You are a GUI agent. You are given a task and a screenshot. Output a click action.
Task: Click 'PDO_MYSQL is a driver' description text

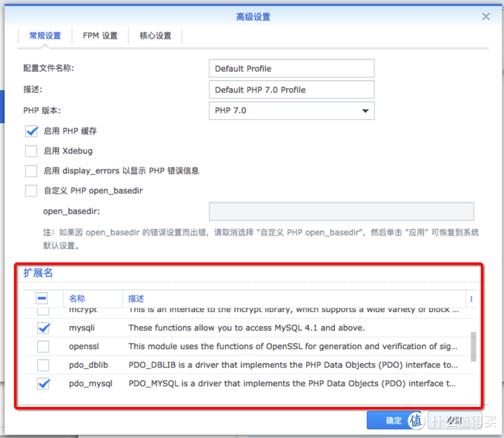(292, 384)
